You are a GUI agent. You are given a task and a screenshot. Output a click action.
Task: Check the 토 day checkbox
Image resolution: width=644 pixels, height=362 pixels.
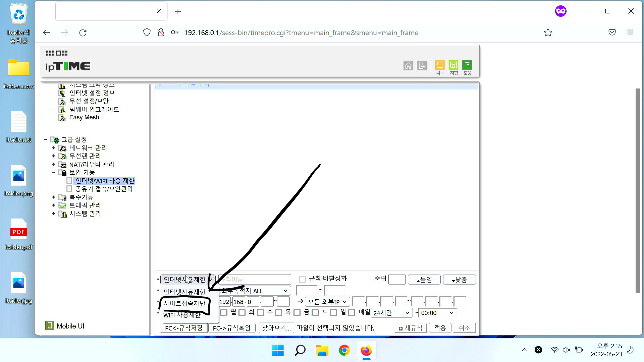315,312
